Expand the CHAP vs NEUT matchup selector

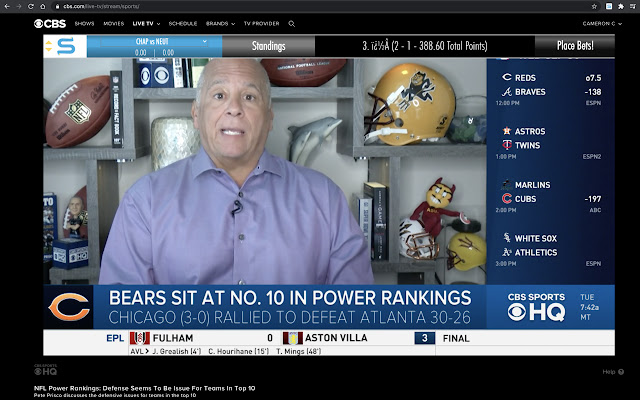[x=155, y=42]
